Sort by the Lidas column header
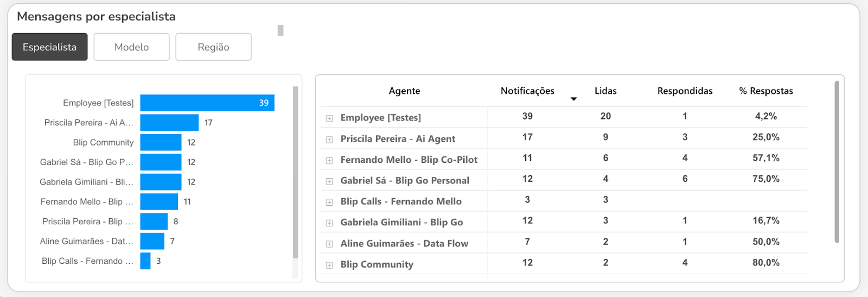Screen dimensions: 868x297 point(605,91)
